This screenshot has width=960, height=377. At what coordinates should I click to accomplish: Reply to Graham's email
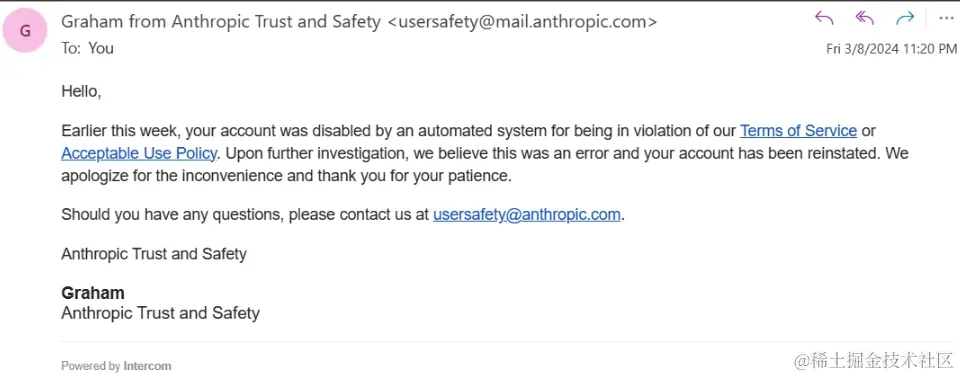pyautogui.click(x=824, y=18)
